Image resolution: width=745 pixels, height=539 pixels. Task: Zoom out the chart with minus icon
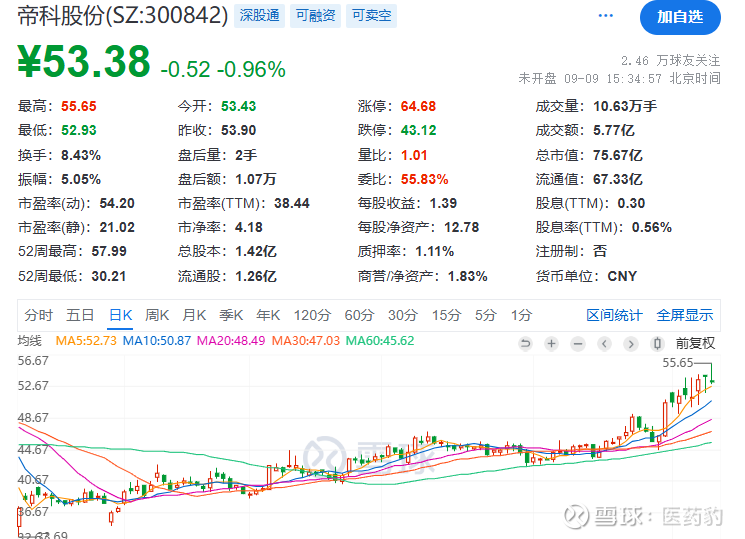pyautogui.click(x=578, y=343)
